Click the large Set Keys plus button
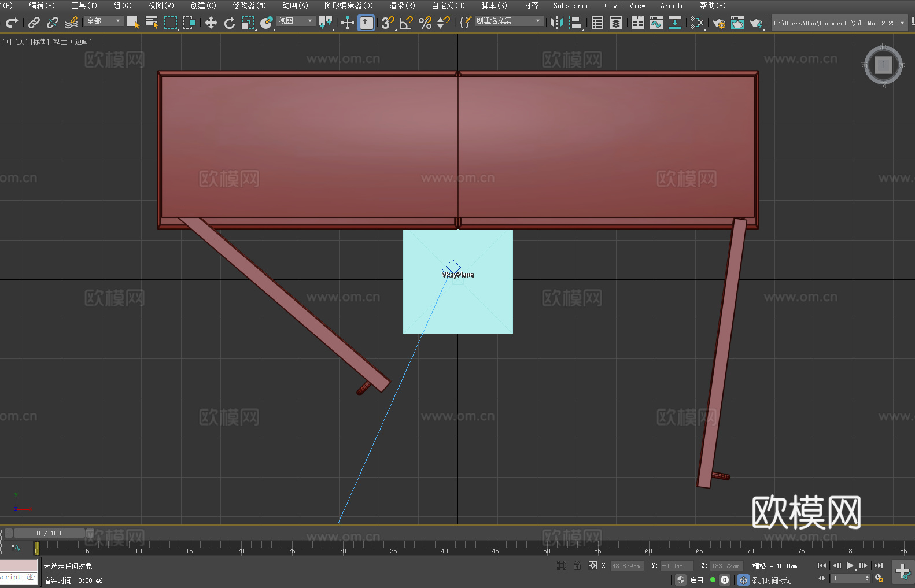915x588 pixels. [x=902, y=572]
